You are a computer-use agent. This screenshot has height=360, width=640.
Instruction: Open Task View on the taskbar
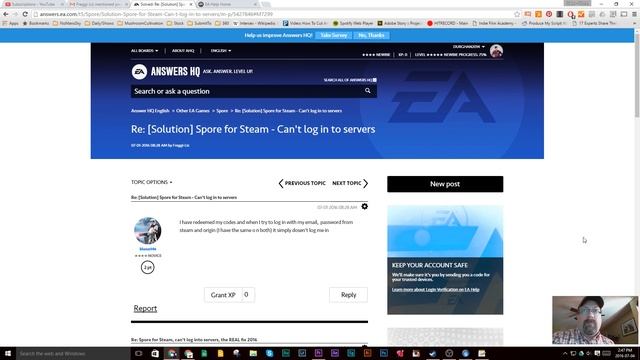pyautogui.click(x=138, y=353)
